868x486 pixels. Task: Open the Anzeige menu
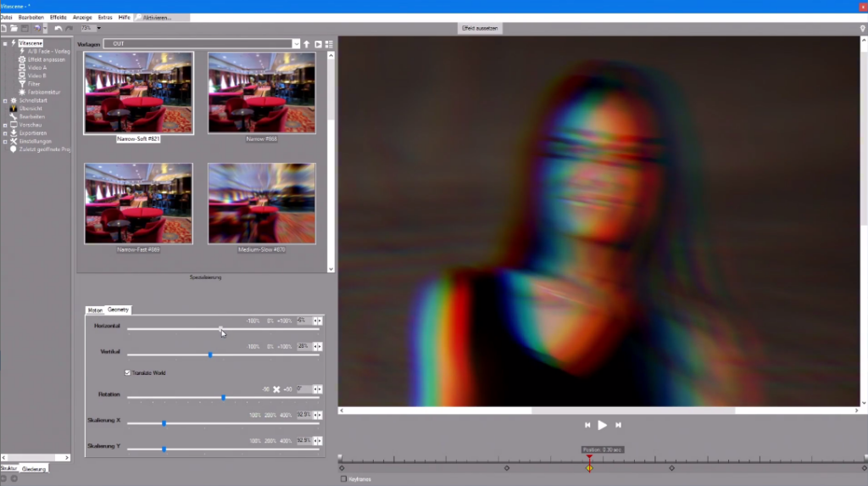(82, 18)
